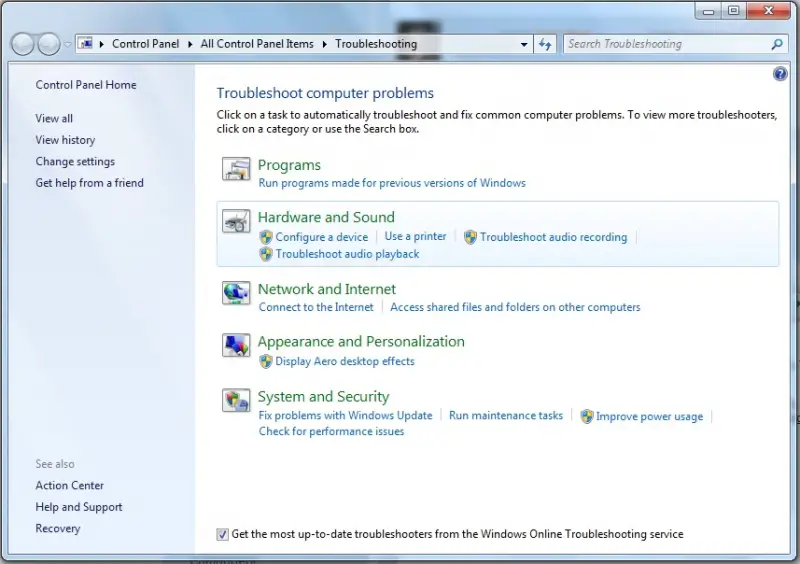Minimize the Troubleshooting window
This screenshot has height=564, width=800.
[x=708, y=11]
